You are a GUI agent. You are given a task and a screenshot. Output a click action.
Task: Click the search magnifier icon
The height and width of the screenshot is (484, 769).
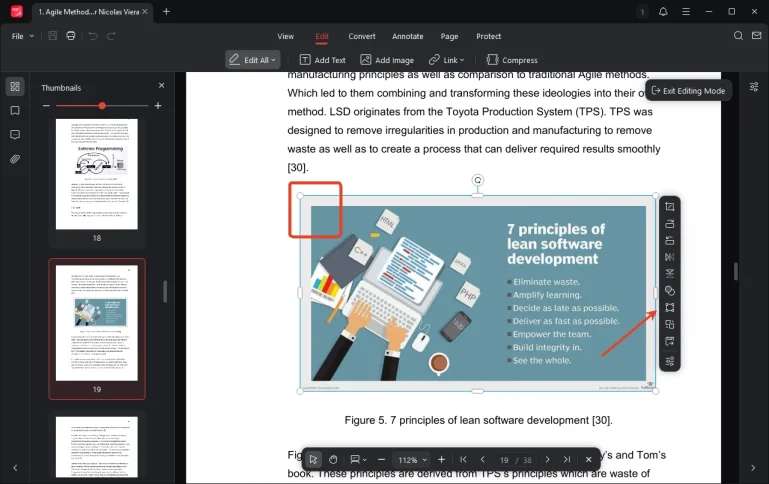738,36
